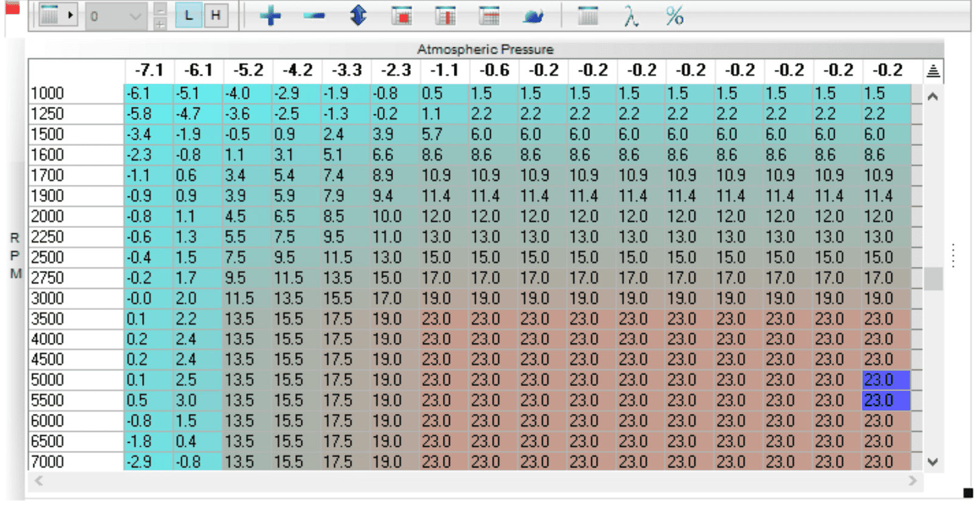
Task: Select cell 6.6 in the 1600 row
Action: (x=395, y=155)
